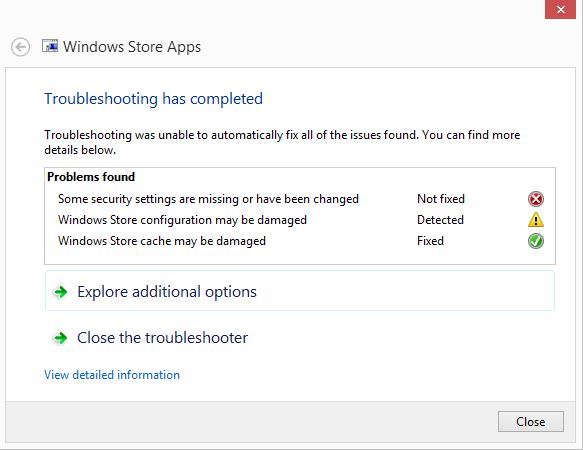Viewport: 583px width, 450px height.
Task: Open Explore additional options
Action: 300,291
